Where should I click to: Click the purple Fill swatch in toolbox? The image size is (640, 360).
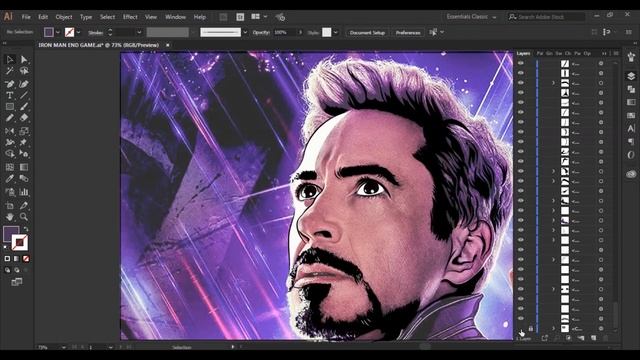(11, 234)
